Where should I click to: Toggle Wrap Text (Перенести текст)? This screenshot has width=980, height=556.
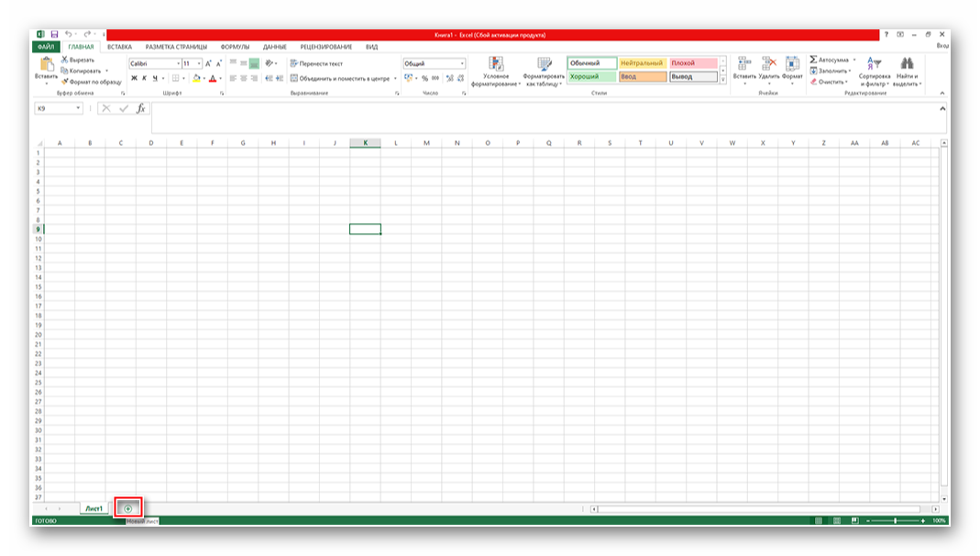coord(317,64)
